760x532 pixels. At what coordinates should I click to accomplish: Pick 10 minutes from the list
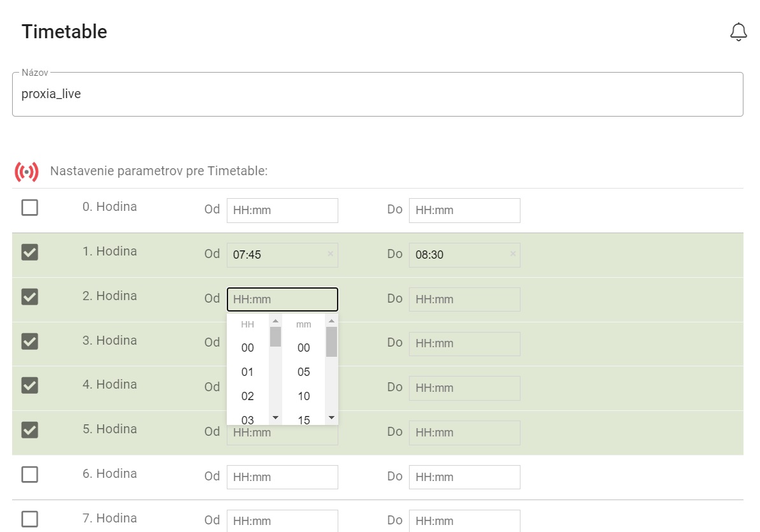[304, 396]
